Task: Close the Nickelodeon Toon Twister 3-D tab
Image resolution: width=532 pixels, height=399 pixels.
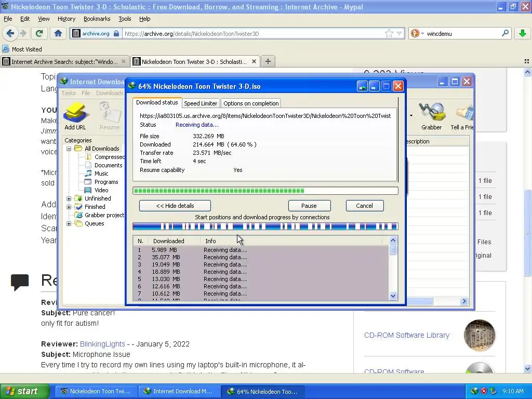Action: pos(254,61)
